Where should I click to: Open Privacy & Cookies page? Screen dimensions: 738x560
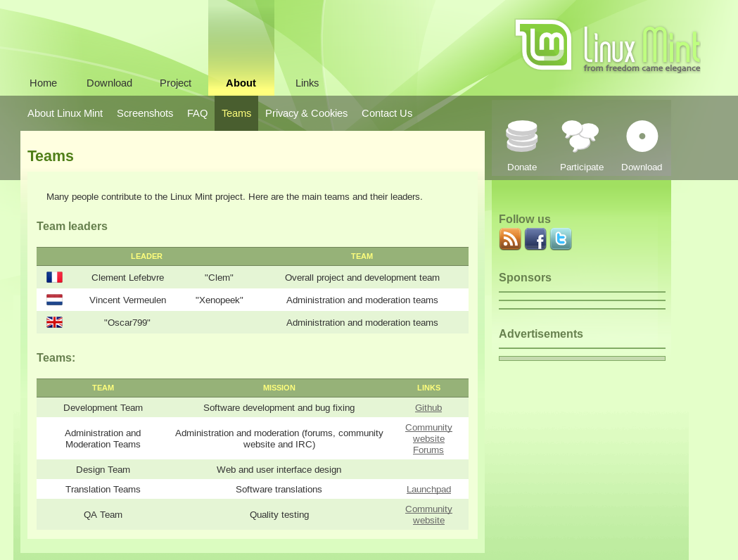pos(307,113)
